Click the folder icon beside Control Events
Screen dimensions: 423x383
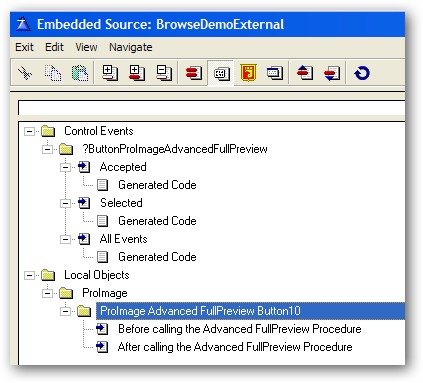tap(48, 131)
